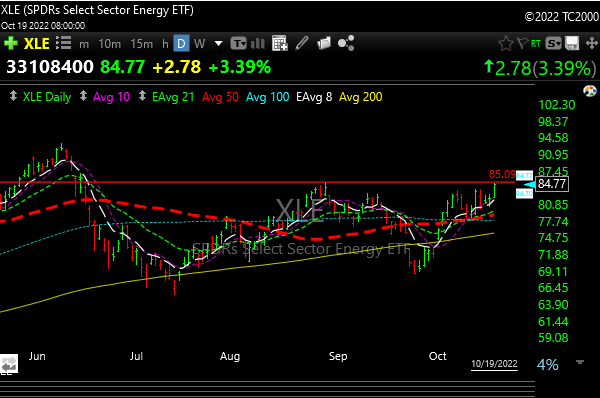Expand the arrows beside XLE Daily
This screenshot has height=398, width=600.
coord(13,96)
